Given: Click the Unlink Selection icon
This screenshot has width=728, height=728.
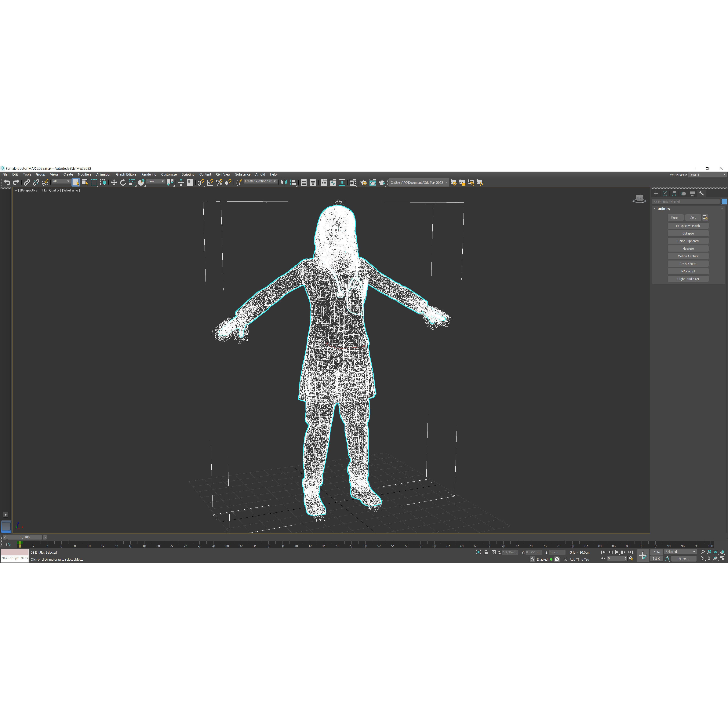Looking at the screenshot, I should tap(36, 182).
